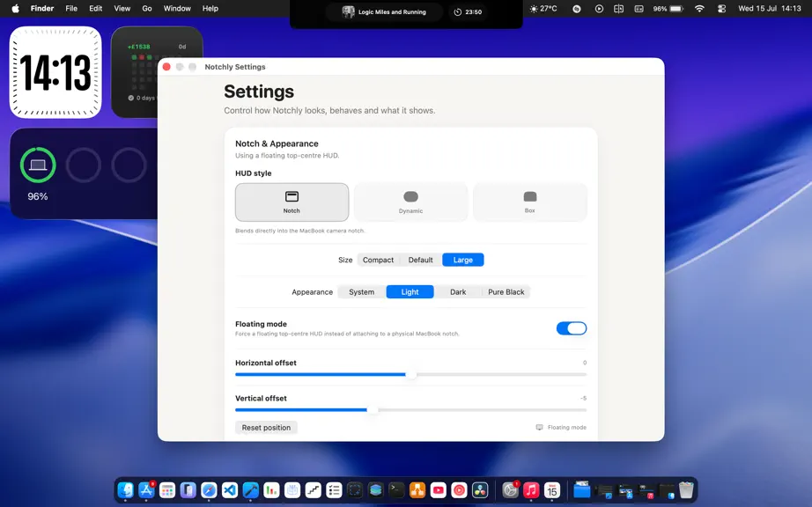Choose Dark appearance
Viewport: 812px width, 507px height.
(x=458, y=291)
